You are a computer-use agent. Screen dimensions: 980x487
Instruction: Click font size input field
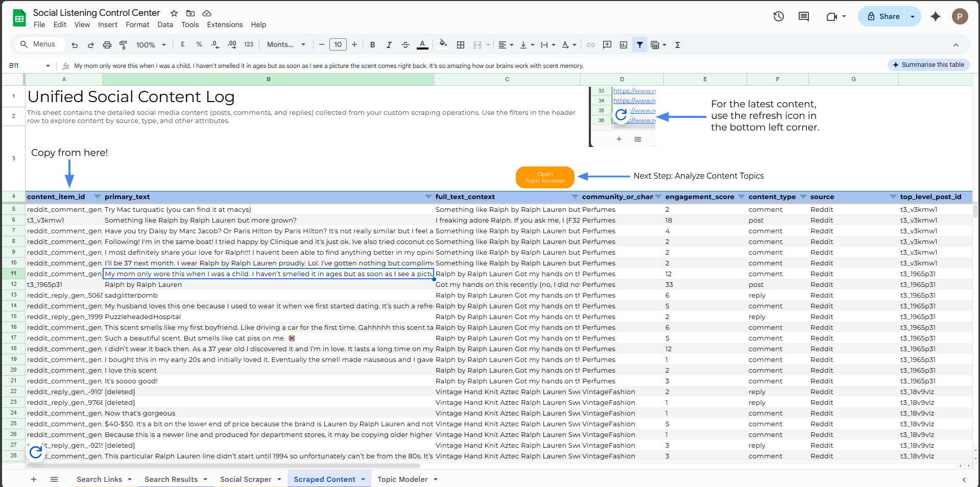pyautogui.click(x=338, y=45)
